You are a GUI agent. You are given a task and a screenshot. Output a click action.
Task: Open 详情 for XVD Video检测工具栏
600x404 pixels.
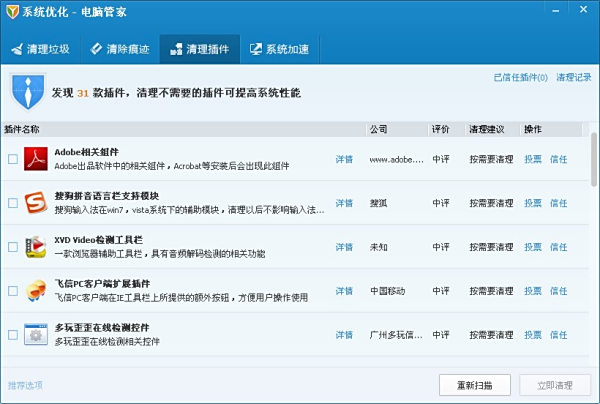pos(344,247)
